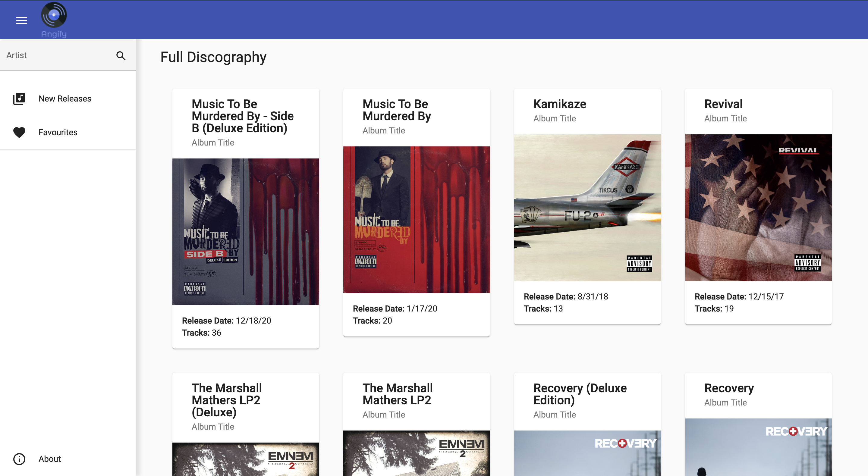Open The Marshall Mathers LP2 (Deluxe) card title
The width and height of the screenshot is (868, 476).
tap(226, 400)
